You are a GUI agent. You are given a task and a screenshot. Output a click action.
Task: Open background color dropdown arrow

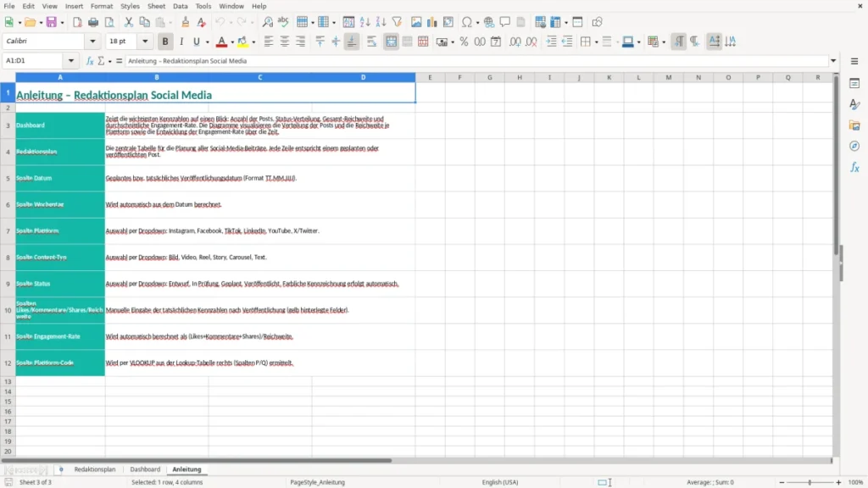[253, 42]
